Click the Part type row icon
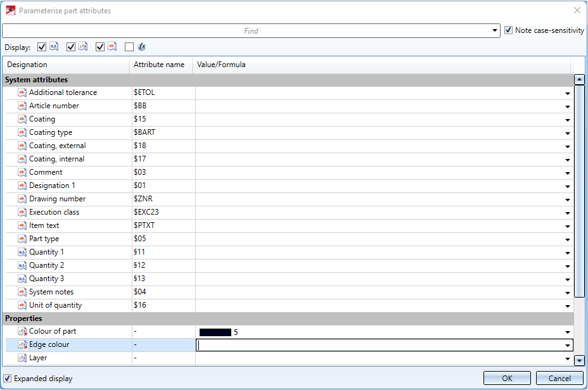The image size is (588, 390). click(22, 239)
